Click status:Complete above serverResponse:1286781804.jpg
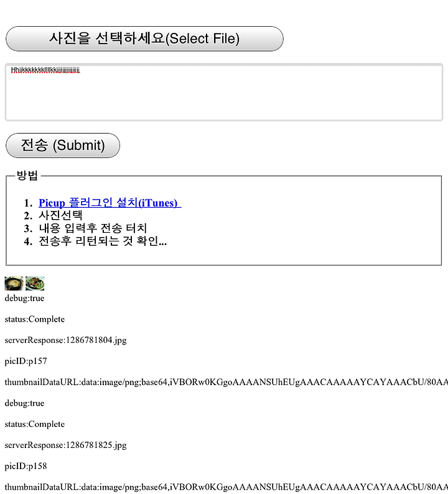Viewport: 448px width, 494px height. pyautogui.click(x=35, y=319)
